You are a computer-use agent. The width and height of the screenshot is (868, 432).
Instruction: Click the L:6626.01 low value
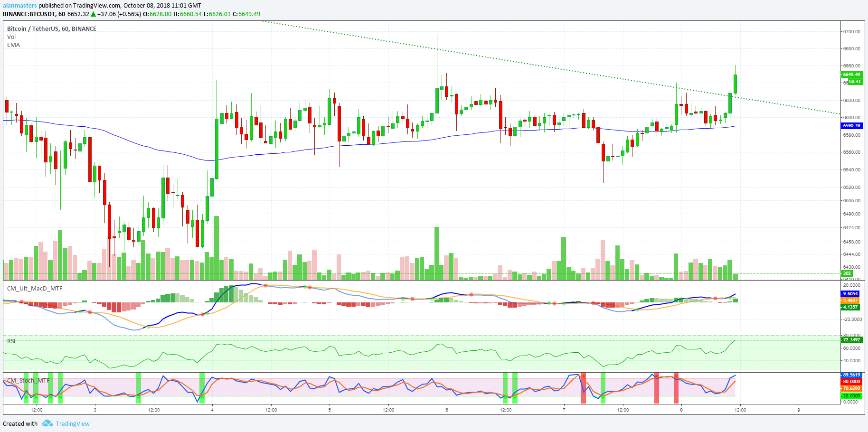point(217,14)
